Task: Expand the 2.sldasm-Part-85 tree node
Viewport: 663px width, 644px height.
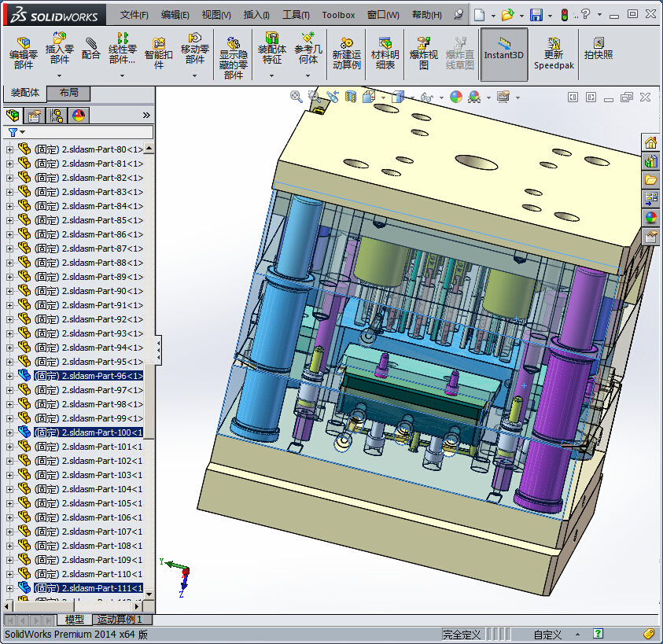Action: point(9,220)
